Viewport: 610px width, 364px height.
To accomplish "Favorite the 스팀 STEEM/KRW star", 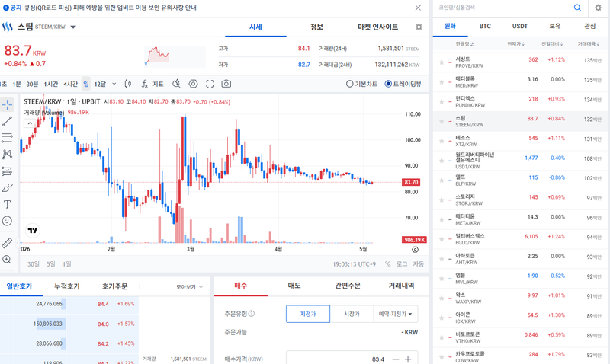I will pyautogui.click(x=441, y=121).
